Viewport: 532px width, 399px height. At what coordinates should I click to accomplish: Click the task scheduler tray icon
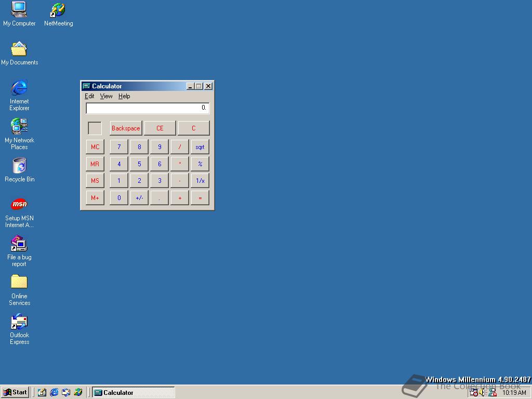474,393
